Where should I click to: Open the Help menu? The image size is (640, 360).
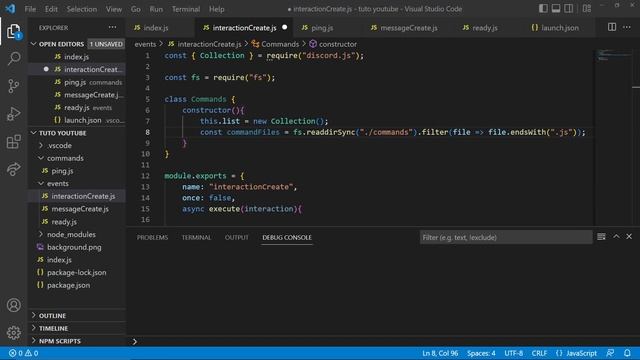tap(216, 9)
